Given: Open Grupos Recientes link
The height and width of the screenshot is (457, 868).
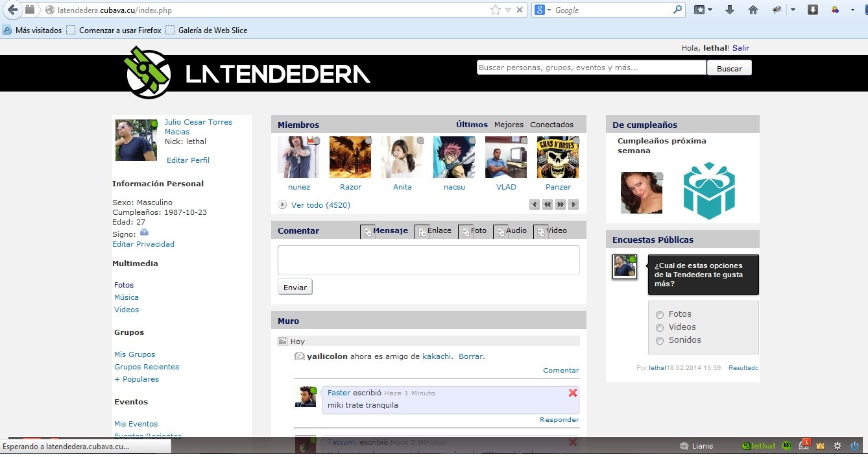Looking at the screenshot, I should pyautogui.click(x=147, y=367).
